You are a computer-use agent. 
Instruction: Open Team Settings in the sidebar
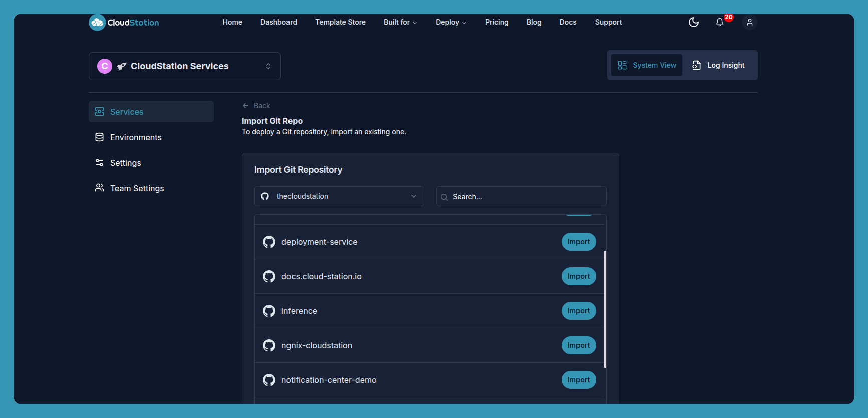151,188
